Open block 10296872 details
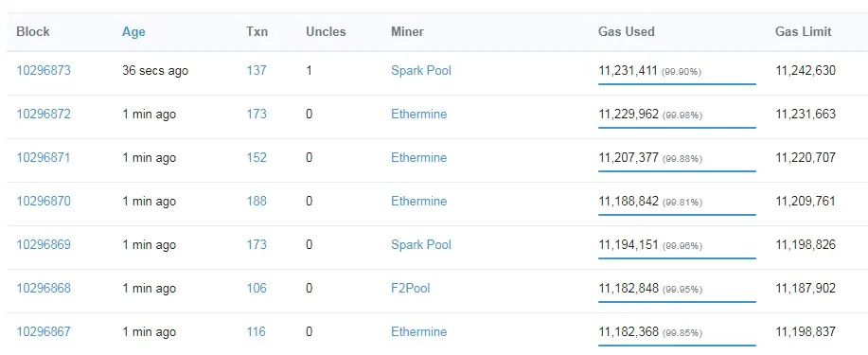868x355 pixels. [x=44, y=115]
